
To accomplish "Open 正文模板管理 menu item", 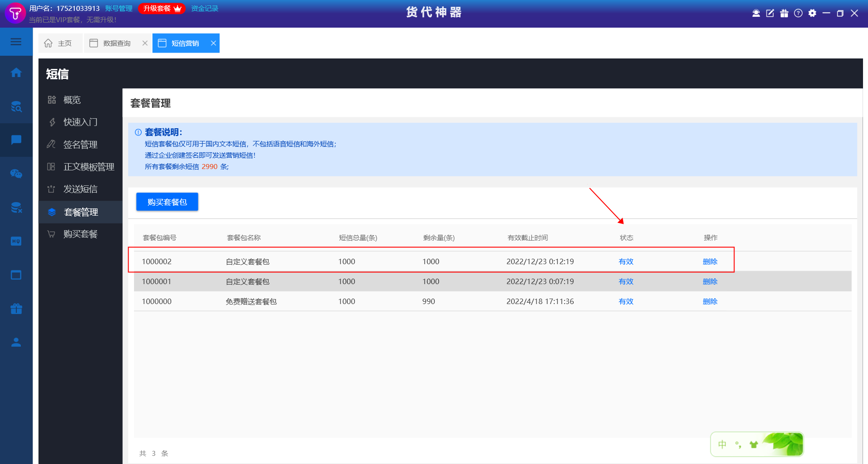I will coord(88,167).
